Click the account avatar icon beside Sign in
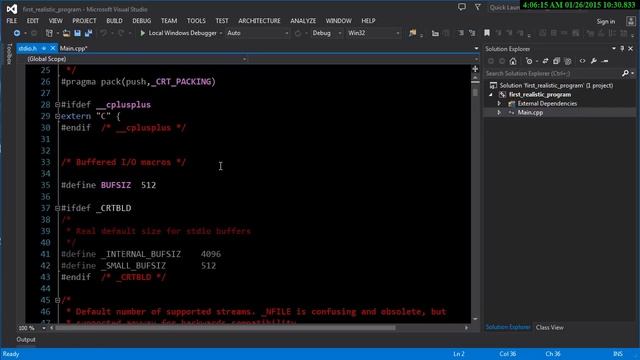 pyautogui.click(x=631, y=21)
